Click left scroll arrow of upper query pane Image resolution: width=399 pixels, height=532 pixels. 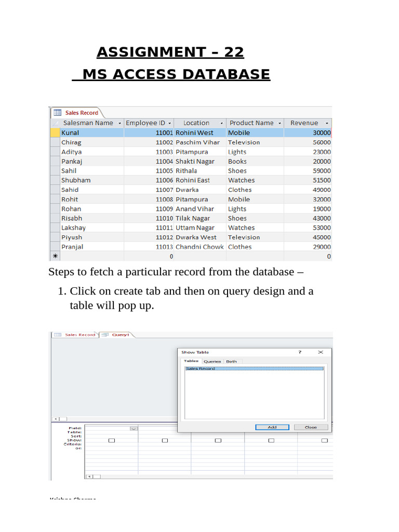click(56, 419)
